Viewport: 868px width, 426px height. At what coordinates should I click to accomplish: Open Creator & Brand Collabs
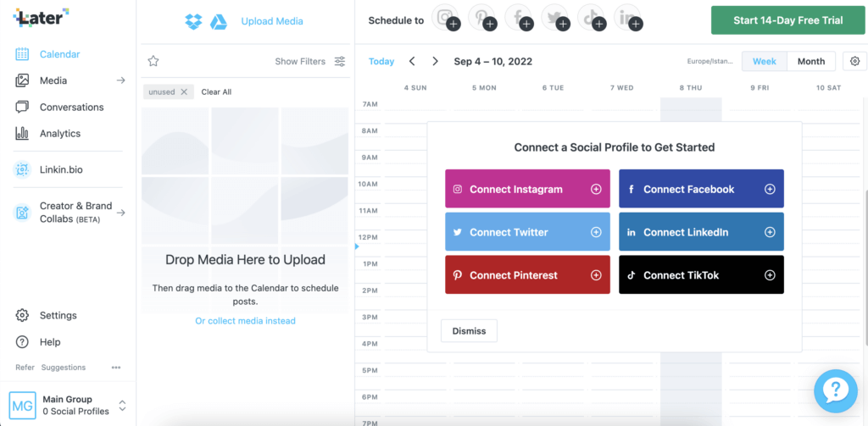click(75, 213)
